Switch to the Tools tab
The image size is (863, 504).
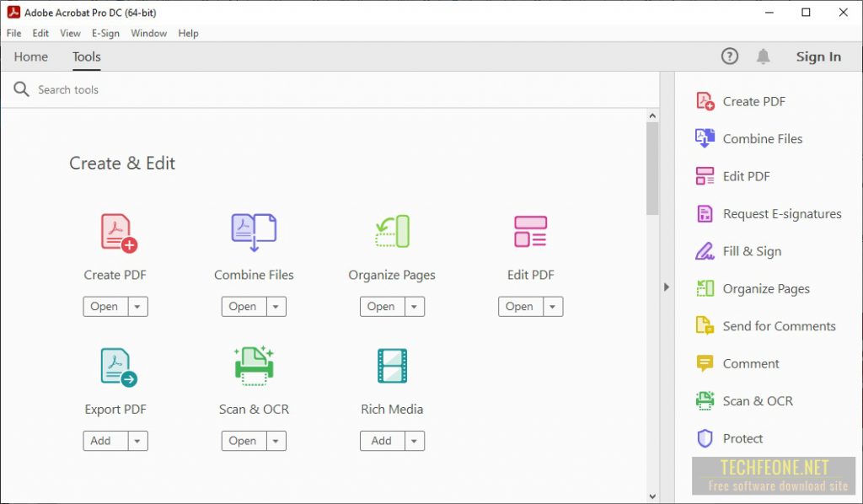(87, 56)
